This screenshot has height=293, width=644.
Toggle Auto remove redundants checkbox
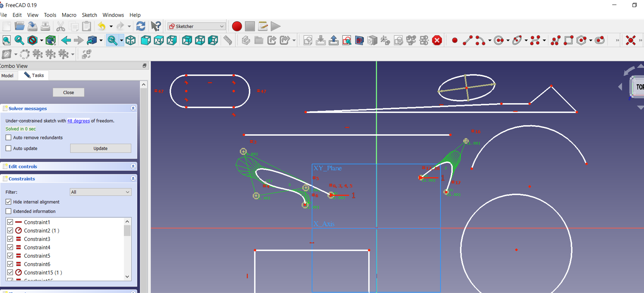[x=9, y=138]
